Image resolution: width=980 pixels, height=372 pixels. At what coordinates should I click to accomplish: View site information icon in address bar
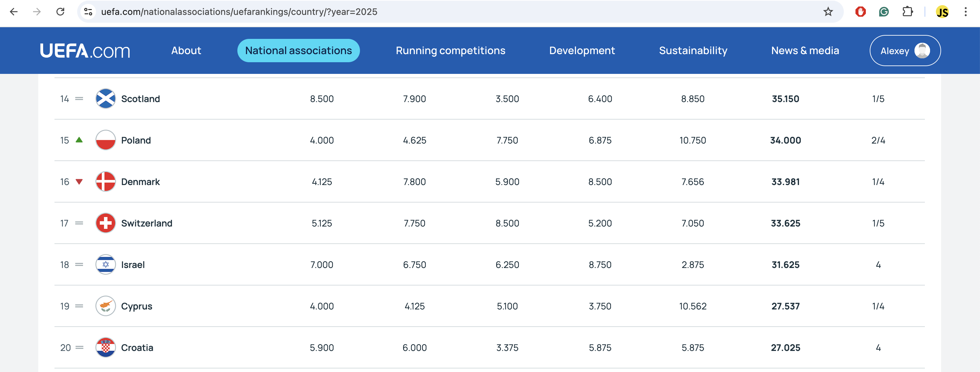pyautogui.click(x=88, y=12)
